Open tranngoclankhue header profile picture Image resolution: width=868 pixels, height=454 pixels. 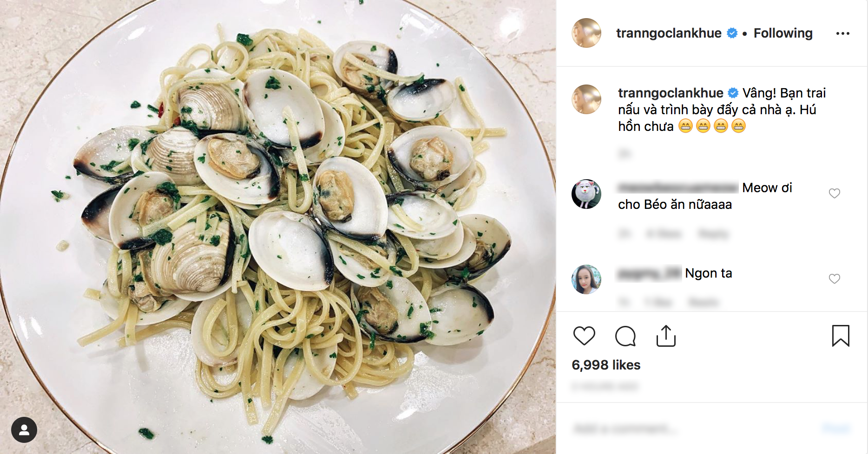(x=586, y=33)
